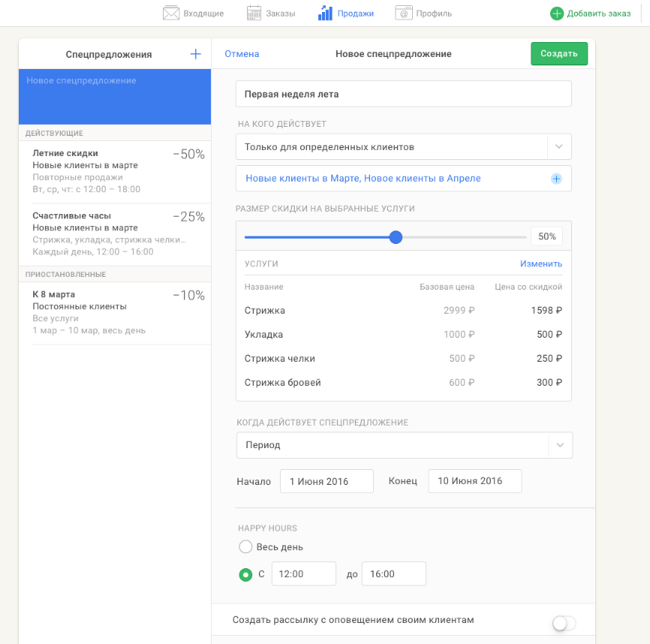Click the Добавить заказ link
Viewport: 650px width, 644px height.
point(599,14)
